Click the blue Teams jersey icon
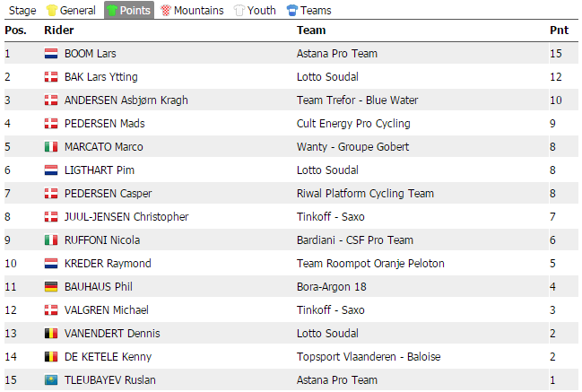This screenshot has width=582, height=392. [292, 11]
